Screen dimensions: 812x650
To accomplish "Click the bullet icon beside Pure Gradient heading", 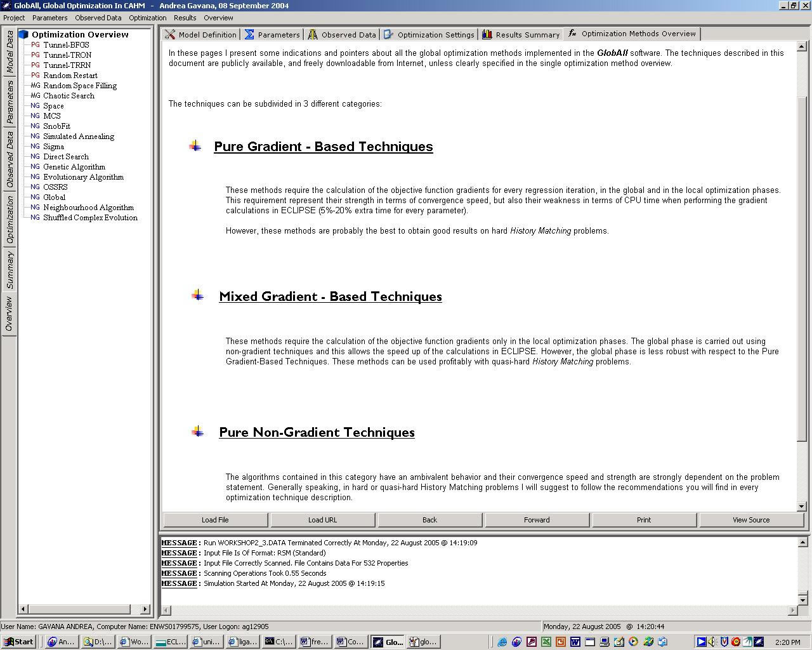I will (x=195, y=147).
